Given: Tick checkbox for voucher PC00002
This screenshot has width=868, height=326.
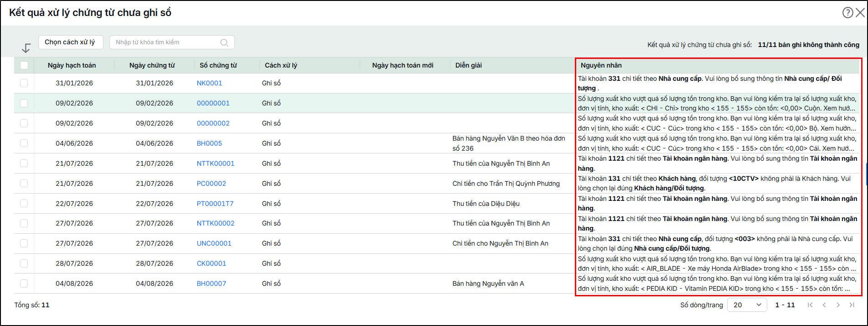Looking at the screenshot, I should [24, 184].
